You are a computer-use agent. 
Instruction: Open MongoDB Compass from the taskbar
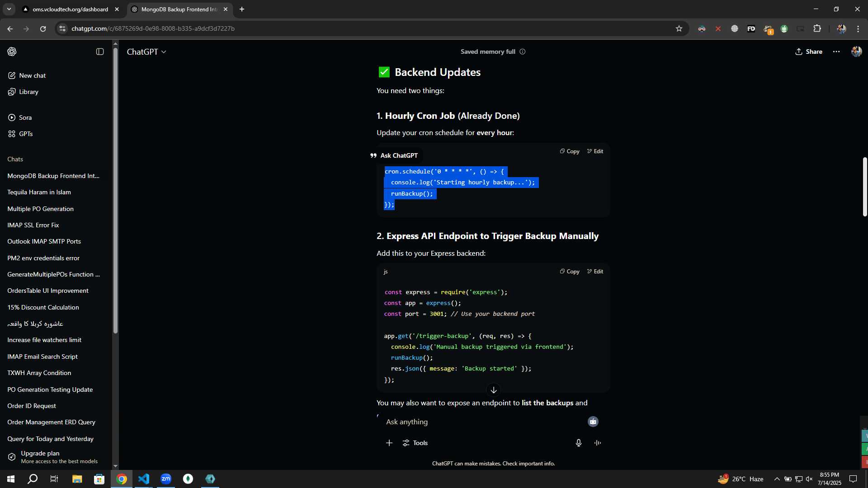click(x=188, y=479)
